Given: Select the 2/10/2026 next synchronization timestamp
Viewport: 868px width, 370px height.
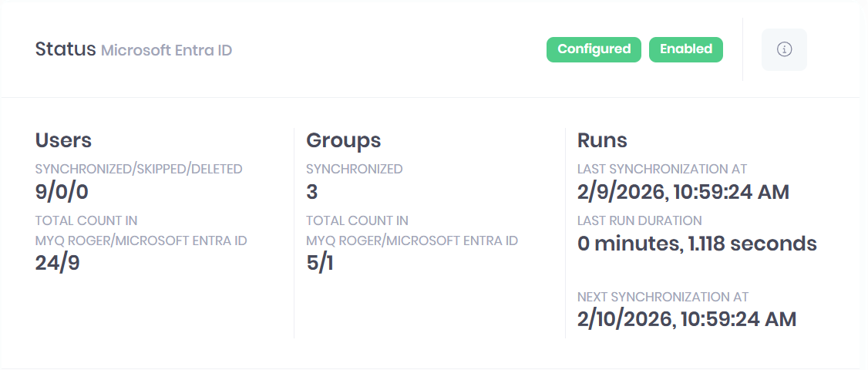Looking at the screenshot, I should [686, 319].
